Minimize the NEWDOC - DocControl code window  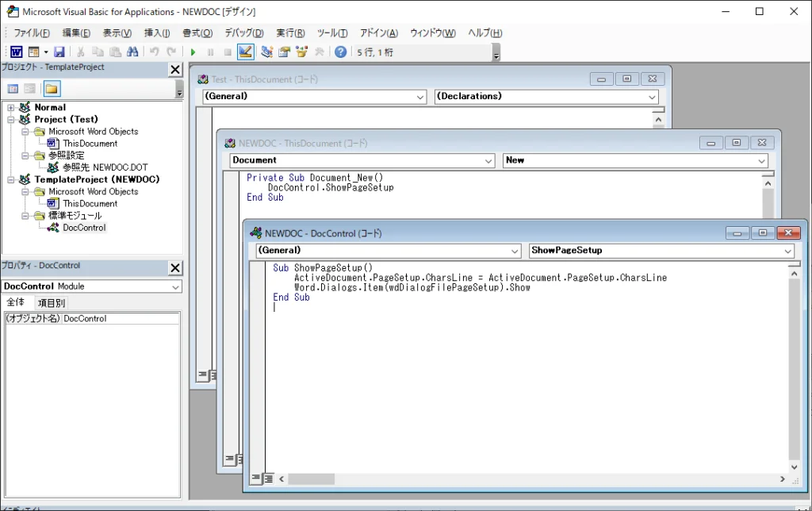pyautogui.click(x=737, y=233)
